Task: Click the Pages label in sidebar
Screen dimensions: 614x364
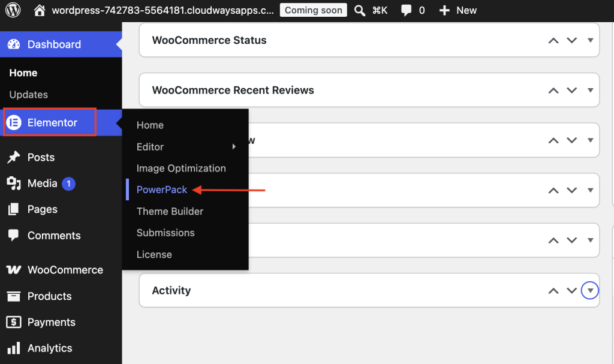Action: click(43, 210)
